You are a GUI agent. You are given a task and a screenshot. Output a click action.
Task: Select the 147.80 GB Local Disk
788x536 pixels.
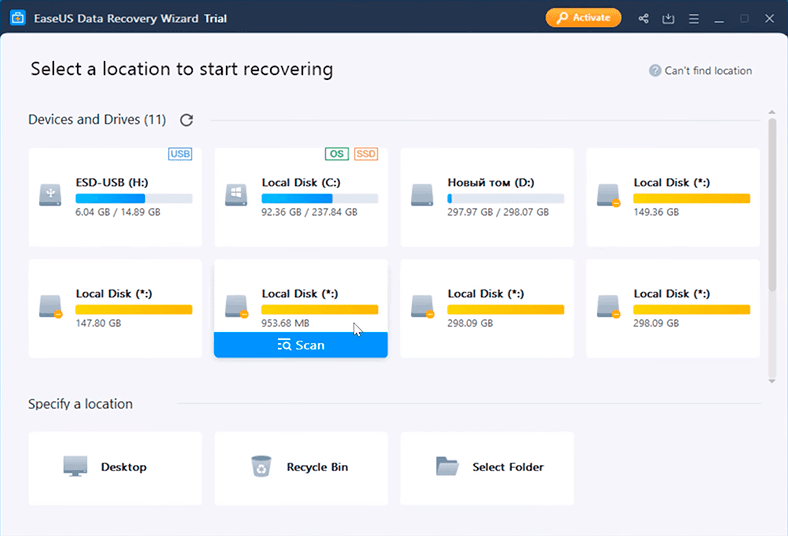pyautogui.click(x=114, y=307)
